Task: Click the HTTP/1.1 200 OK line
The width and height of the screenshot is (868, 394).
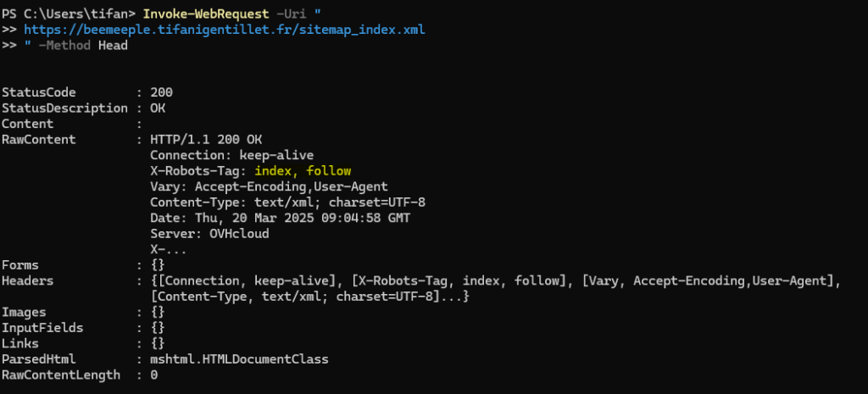Action: click(206, 139)
